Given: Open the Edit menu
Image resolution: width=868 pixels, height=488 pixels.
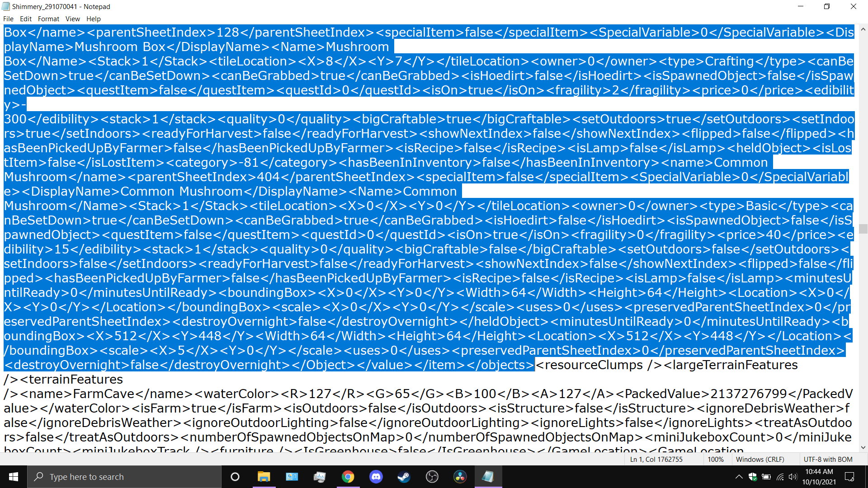Looking at the screenshot, I should pyautogui.click(x=26, y=19).
